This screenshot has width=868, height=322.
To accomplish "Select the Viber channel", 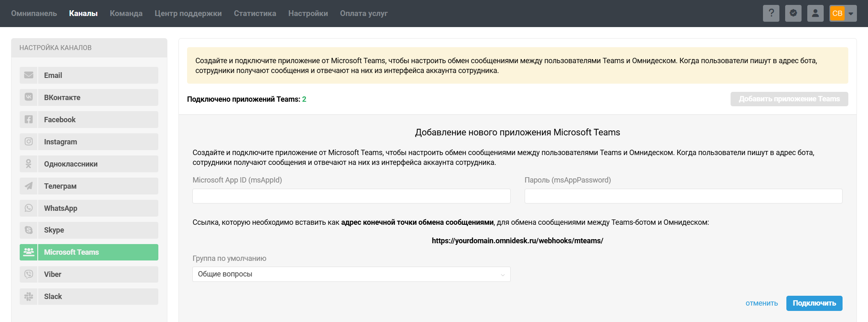I will point(89,274).
